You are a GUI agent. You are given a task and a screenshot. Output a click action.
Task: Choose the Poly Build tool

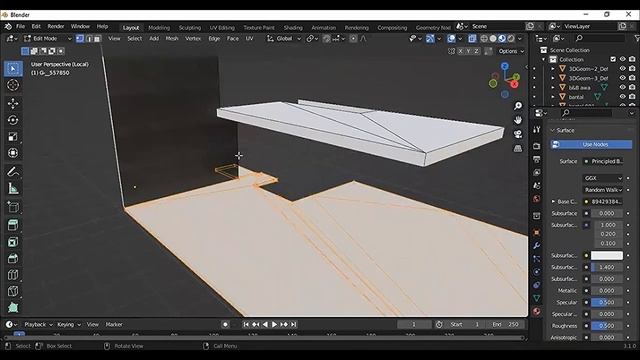13,307
